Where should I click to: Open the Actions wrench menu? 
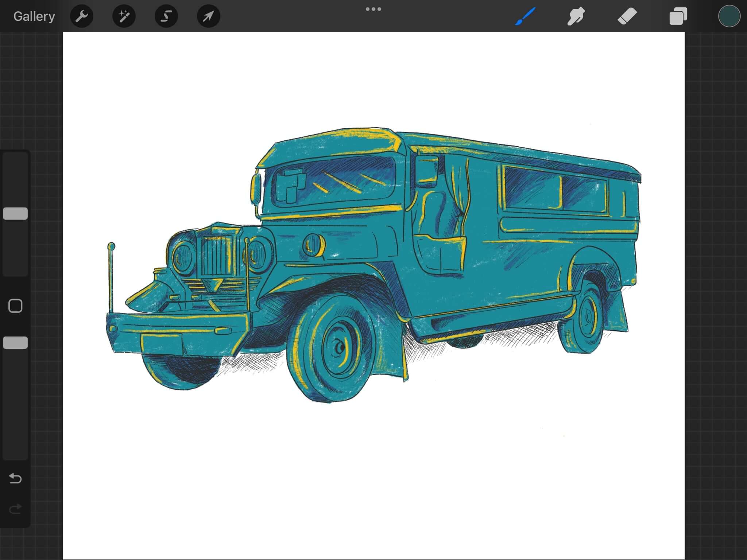82,16
